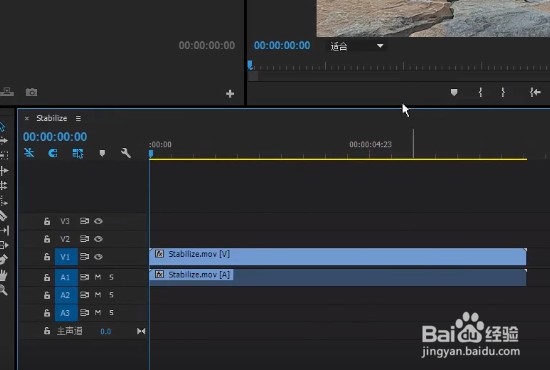This screenshot has height=370, width=550.
Task: Toggle Snap magnet in timeline
Action: click(x=53, y=153)
